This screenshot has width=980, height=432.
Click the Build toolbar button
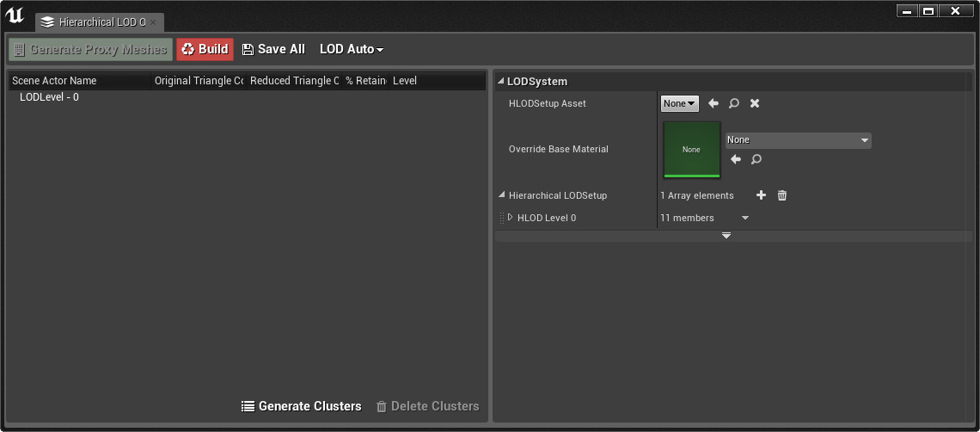(x=205, y=49)
